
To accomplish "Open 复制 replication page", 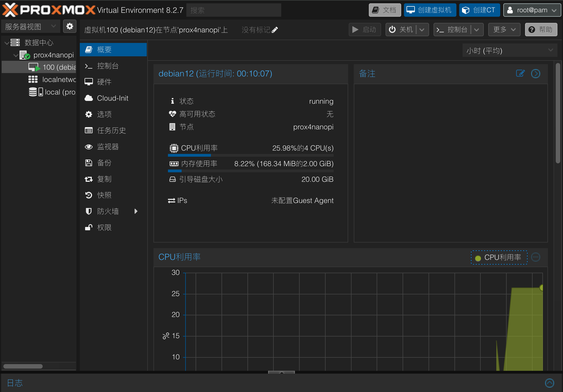I will [113, 179].
